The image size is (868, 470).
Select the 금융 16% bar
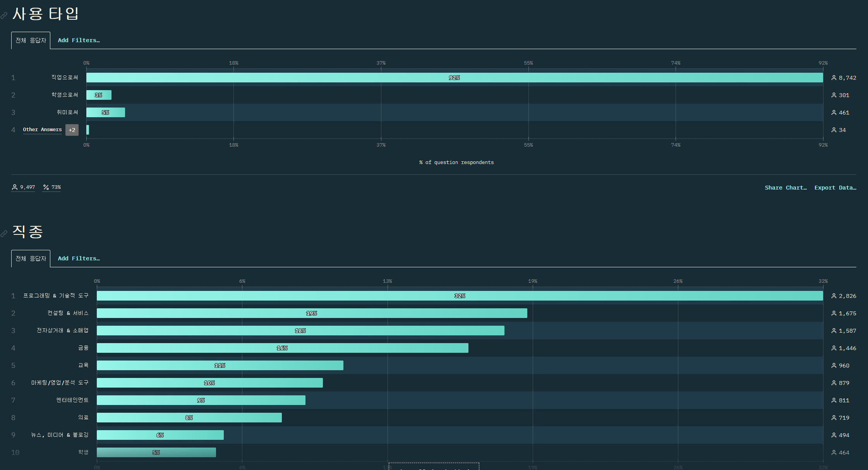[282, 348]
